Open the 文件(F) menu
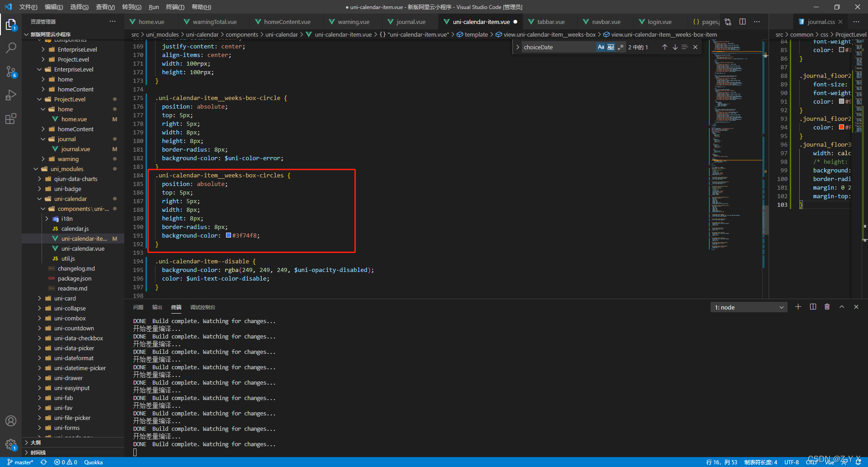 pos(28,7)
